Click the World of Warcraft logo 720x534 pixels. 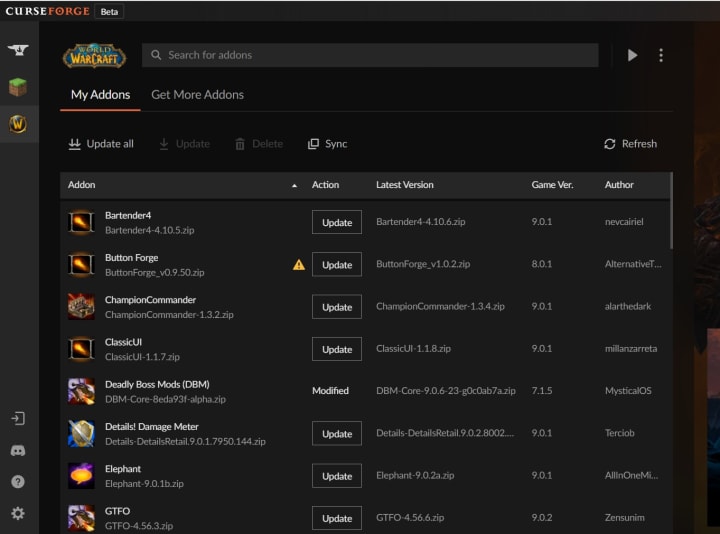[x=94, y=56]
